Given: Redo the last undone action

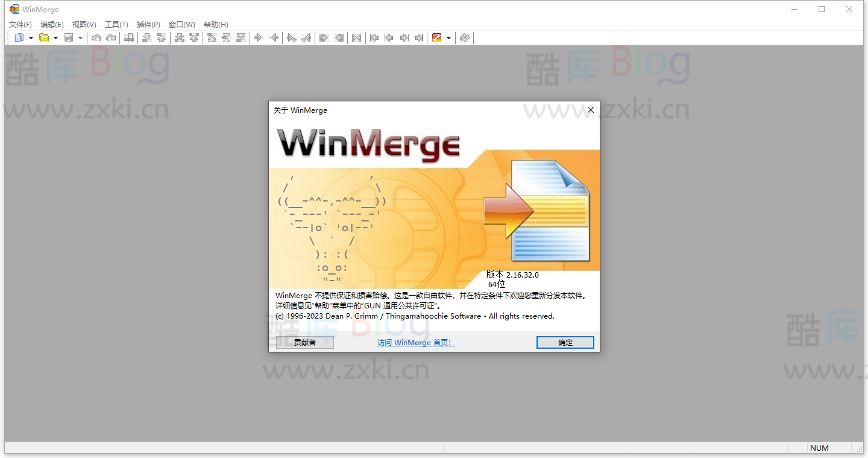Looking at the screenshot, I should pyautogui.click(x=110, y=37).
